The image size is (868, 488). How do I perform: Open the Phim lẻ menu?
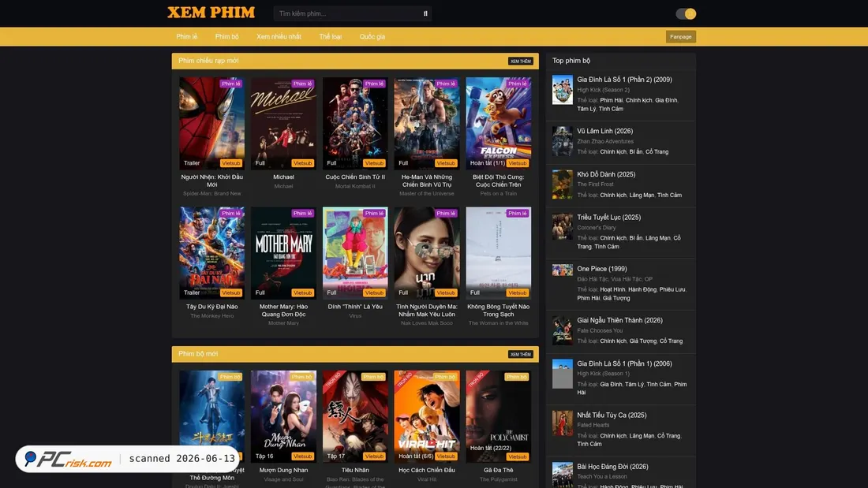pos(186,36)
